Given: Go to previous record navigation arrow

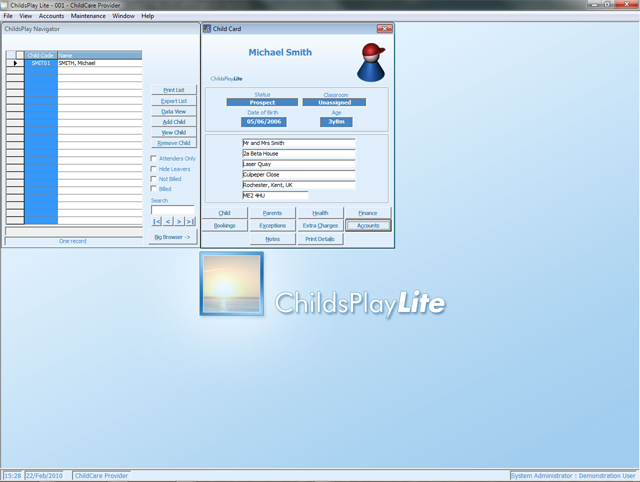Looking at the screenshot, I should coord(168,221).
